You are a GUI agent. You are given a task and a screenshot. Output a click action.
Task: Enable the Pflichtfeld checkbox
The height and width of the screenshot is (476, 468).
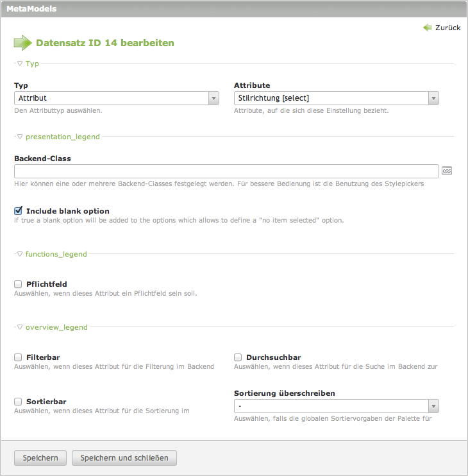(x=19, y=284)
